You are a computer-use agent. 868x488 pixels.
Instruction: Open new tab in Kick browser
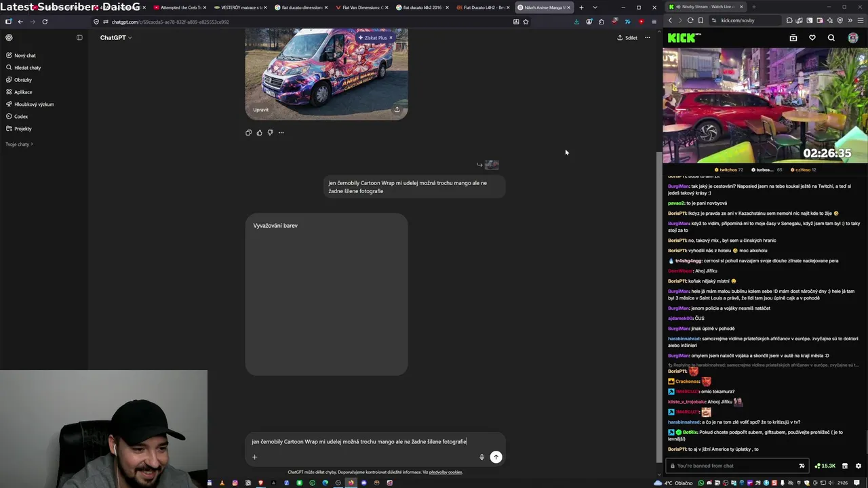[x=754, y=7]
